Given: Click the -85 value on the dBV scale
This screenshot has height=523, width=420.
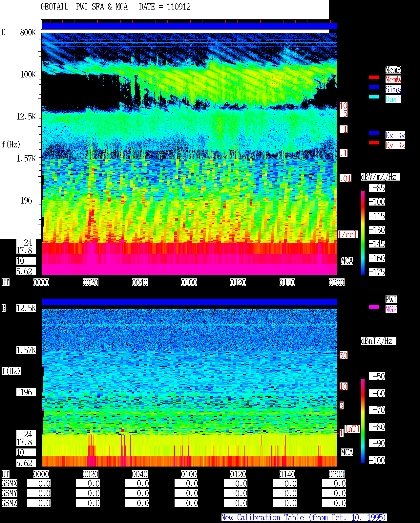Looking at the screenshot, I should coord(377,188).
